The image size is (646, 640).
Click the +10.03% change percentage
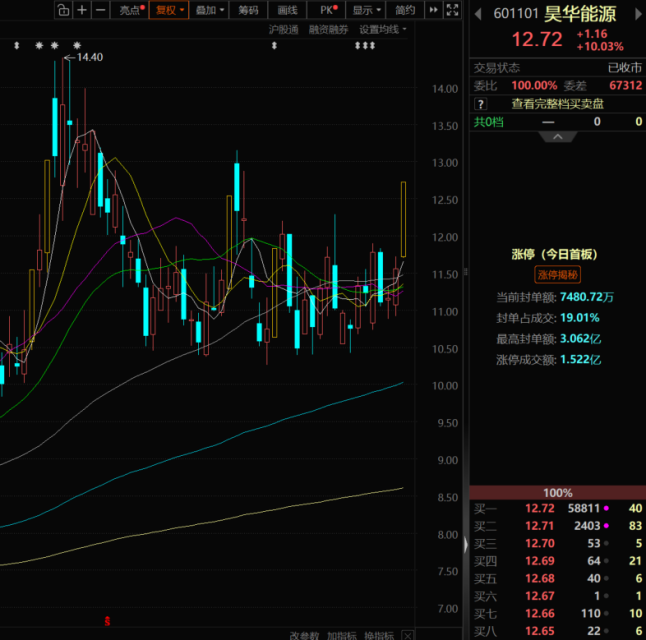point(600,47)
